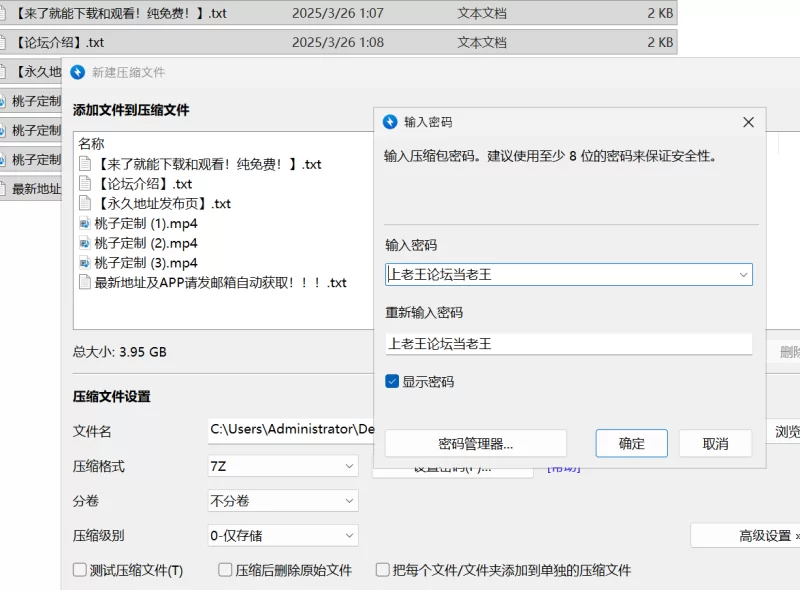Enable 压缩后删除原始文件 checkbox
This screenshot has width=800, height=590.
click(x=225, y=570)
